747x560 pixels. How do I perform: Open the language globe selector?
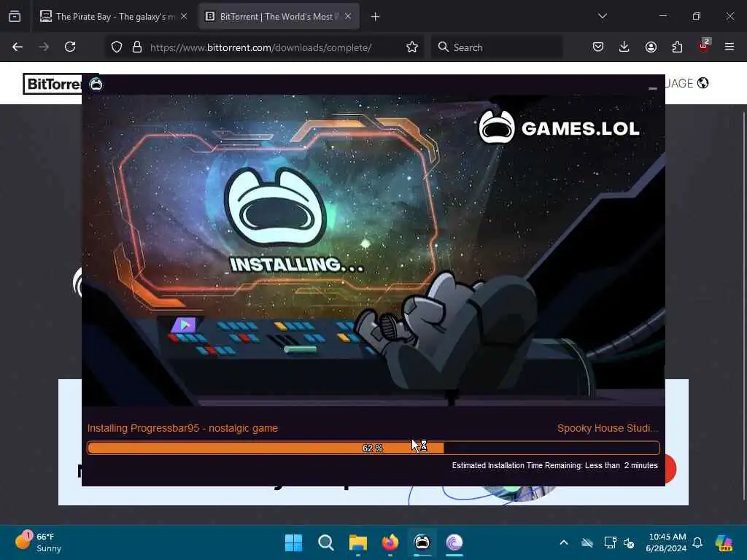[x=703, y=83]
